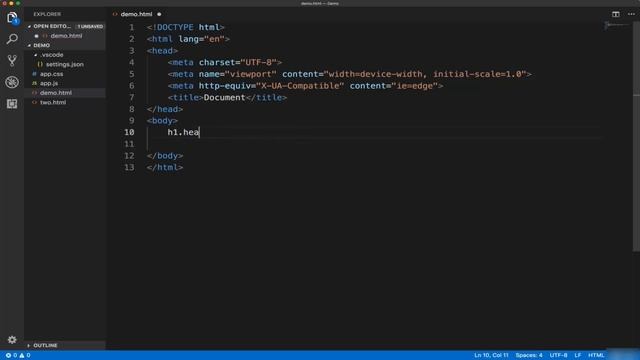Click the Split Editor icon

(x=616, y=14)
